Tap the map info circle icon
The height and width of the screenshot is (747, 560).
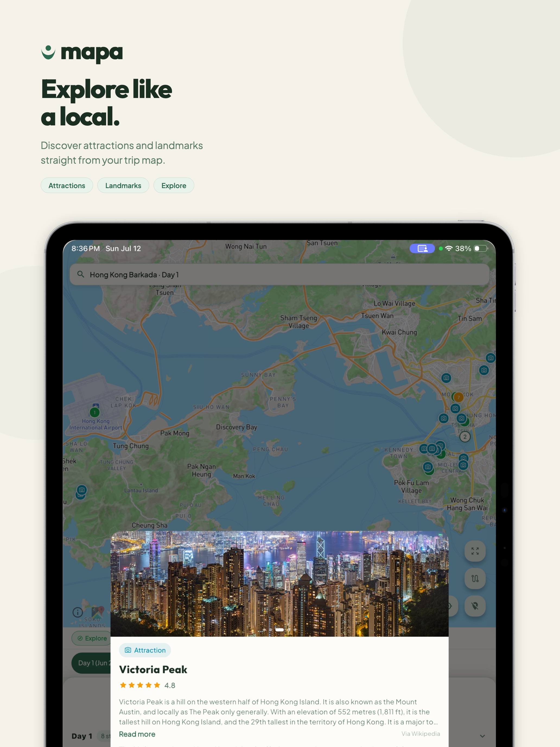(x=78, y=612)
